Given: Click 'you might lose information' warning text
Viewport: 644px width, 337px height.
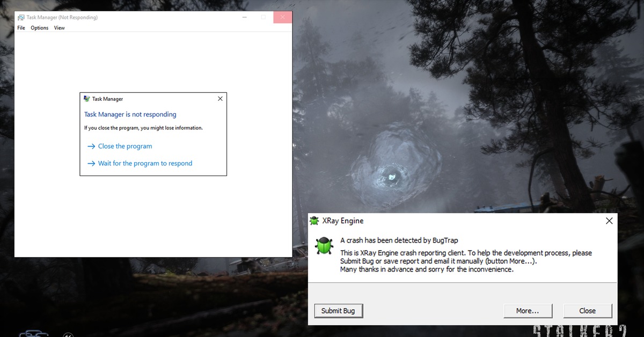Looking at the screenshot, I should click(x=143, y=128).
